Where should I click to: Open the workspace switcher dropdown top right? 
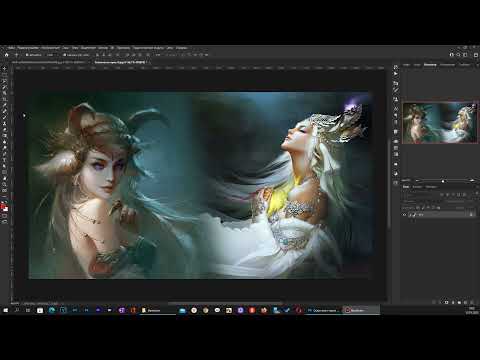tap(466, 55)
